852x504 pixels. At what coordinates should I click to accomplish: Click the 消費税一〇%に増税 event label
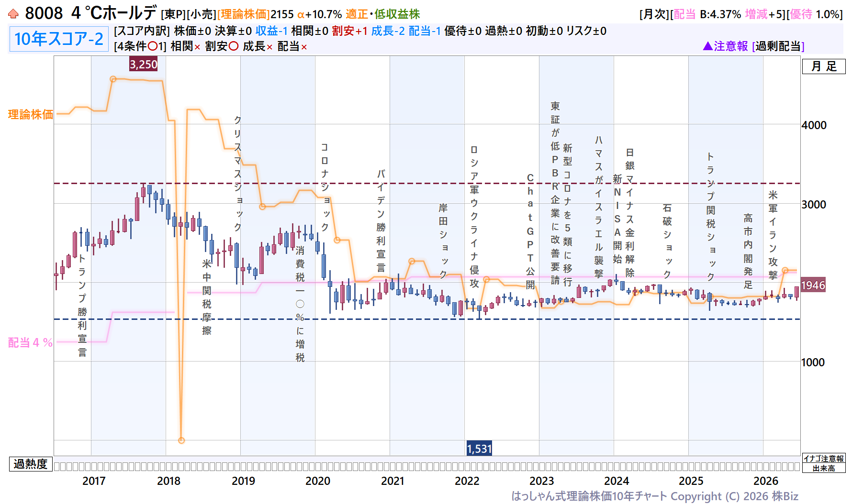point(300,304)
